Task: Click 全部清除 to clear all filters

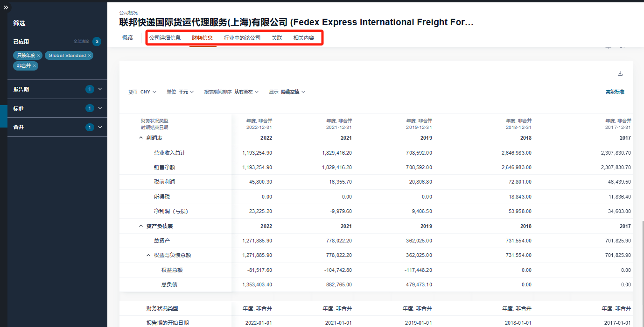Action: point(81,42)
